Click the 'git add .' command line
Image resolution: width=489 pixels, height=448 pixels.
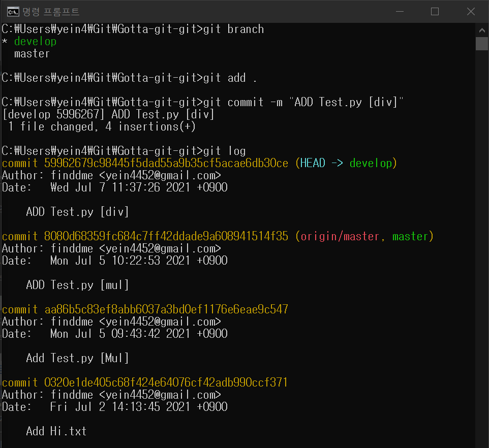coord(130,78)
